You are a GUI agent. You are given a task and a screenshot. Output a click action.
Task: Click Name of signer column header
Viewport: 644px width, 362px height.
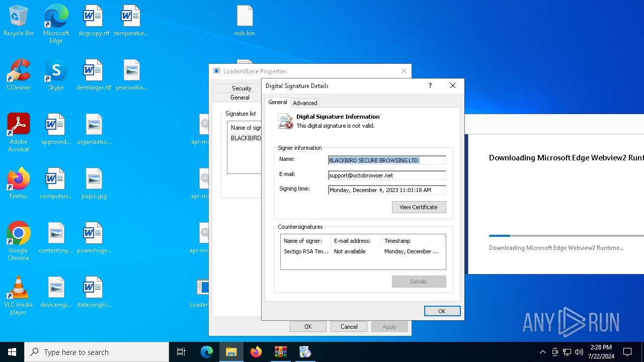pos(306,241)
